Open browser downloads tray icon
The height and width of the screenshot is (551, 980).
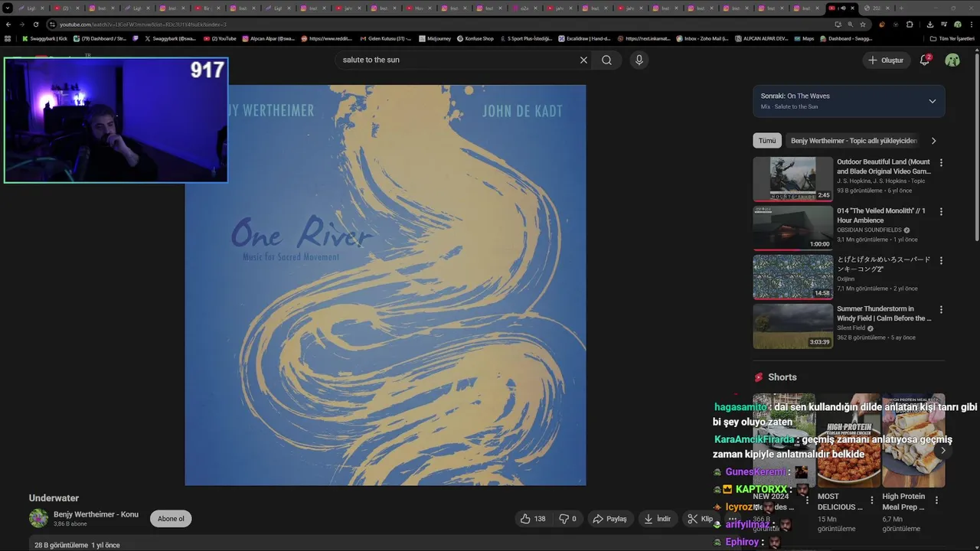click(x=930, y=24)
